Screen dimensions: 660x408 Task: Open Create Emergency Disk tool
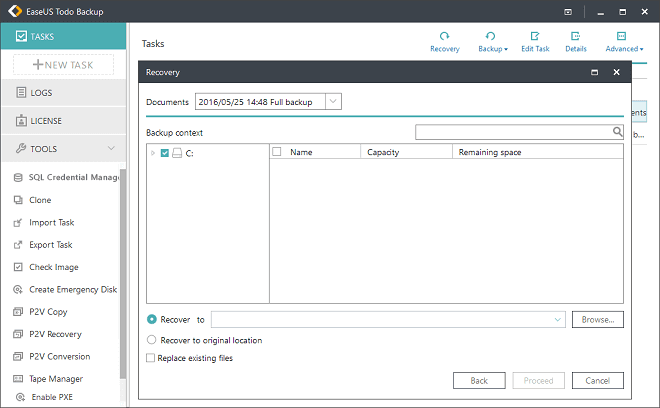pyautogui.click(x=73, y=290)
